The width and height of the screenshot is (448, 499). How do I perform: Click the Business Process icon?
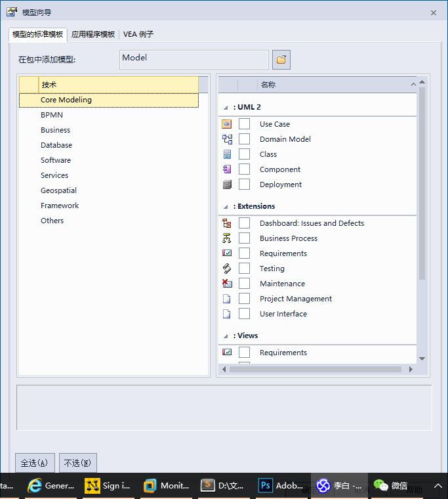(227, 238)
